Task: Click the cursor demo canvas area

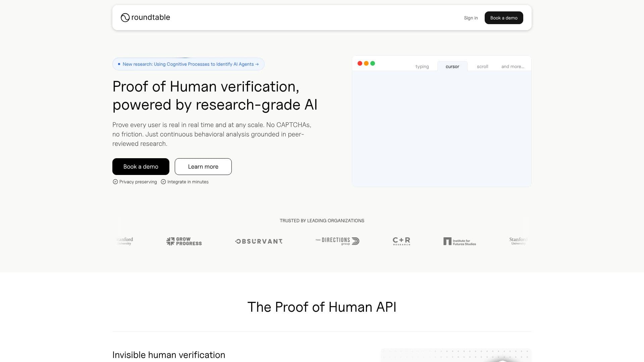Action: pyautogui.click(x=442, y=129)
